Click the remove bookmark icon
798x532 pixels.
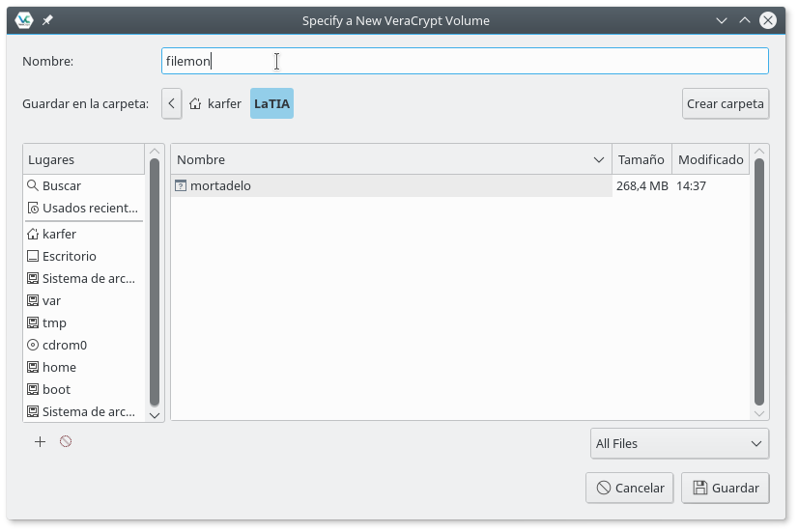tap(66, 441)
